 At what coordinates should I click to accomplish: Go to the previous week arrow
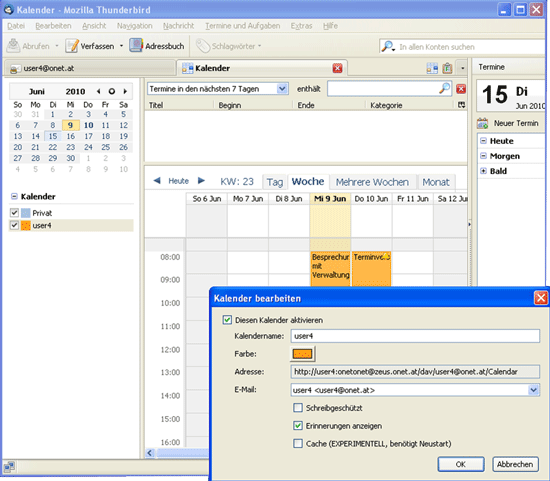click(x=157, y=181)
